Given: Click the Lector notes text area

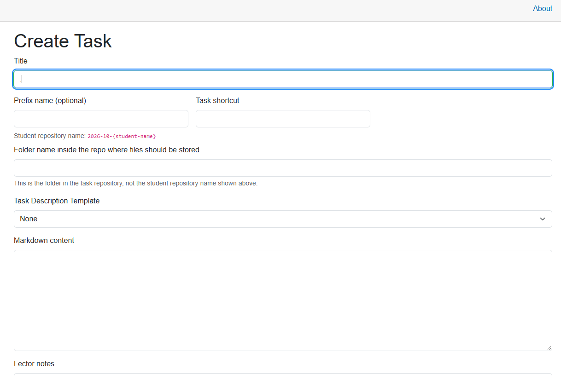Looking at the screenshot, I should click(x=283, y=382).
